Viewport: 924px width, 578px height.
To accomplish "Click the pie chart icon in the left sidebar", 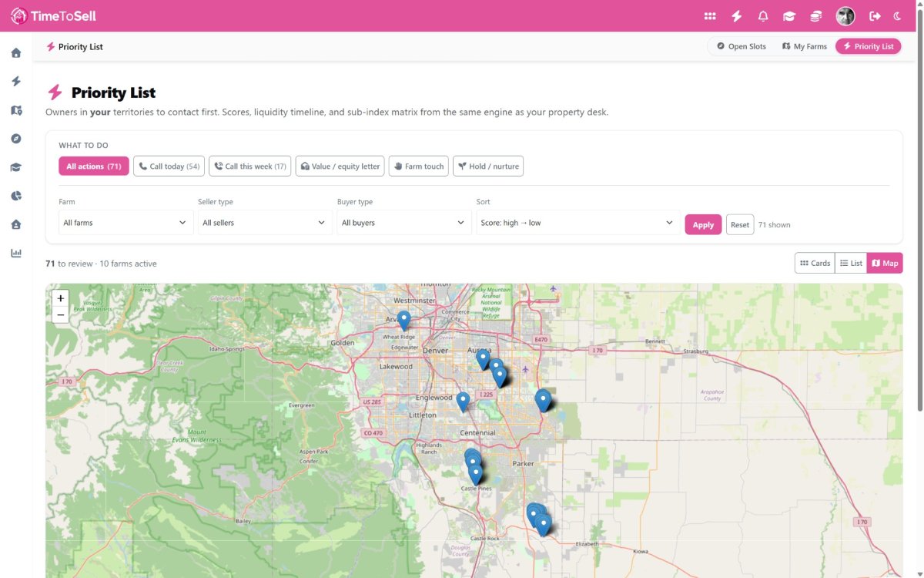I will coord(16,196).
